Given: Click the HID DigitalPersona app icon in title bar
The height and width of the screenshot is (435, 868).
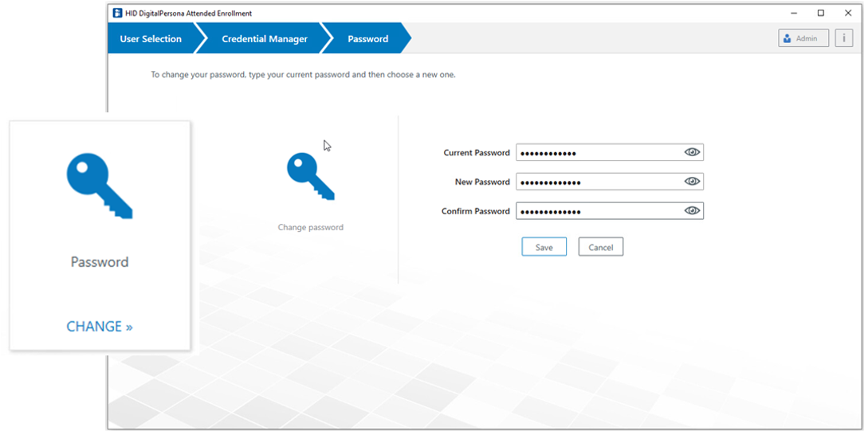Looking at the screenshot, I should pos(117,13).
